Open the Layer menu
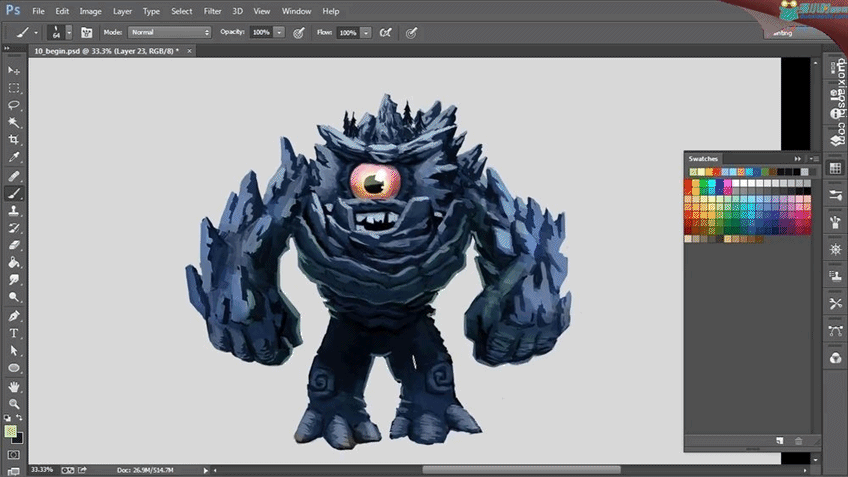The image size is (848, 477). [122, 11]
